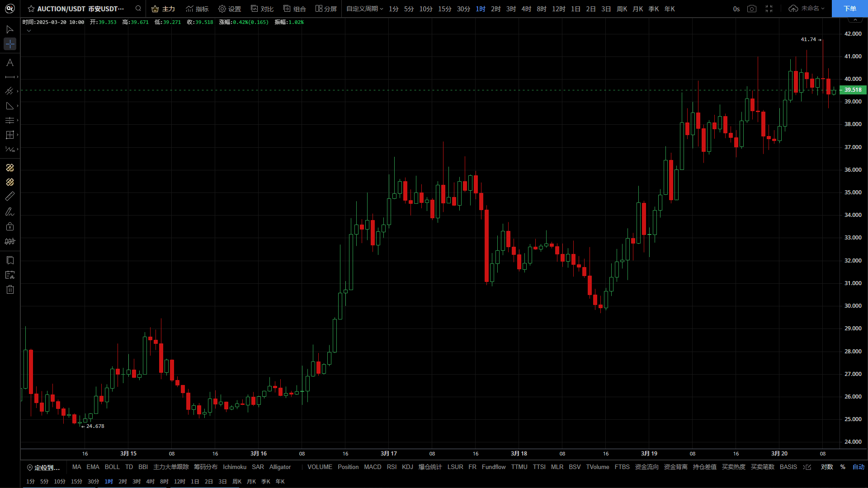868x488 pixels.
Task: Open the 主力 main force menu
Action: [163, 9]
